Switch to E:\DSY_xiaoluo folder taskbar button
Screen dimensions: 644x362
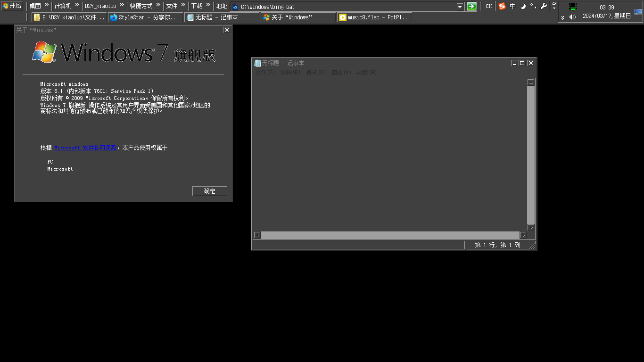click(69, 17)
